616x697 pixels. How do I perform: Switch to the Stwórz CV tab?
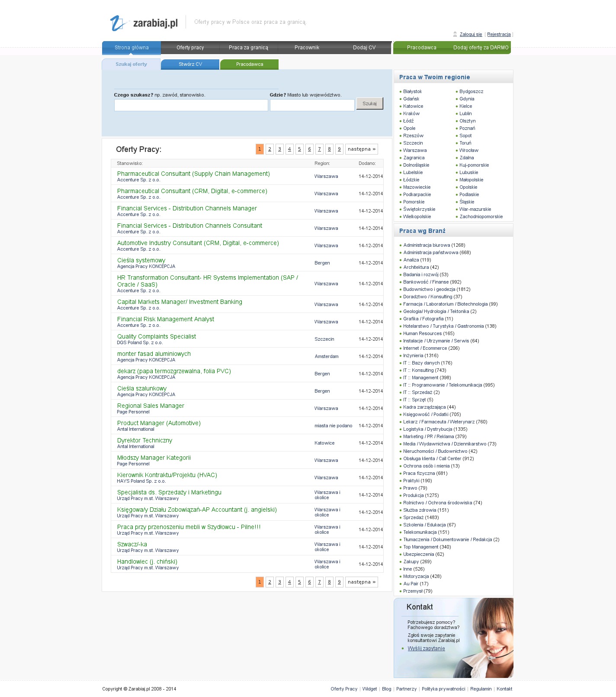(x=190, y=64)
